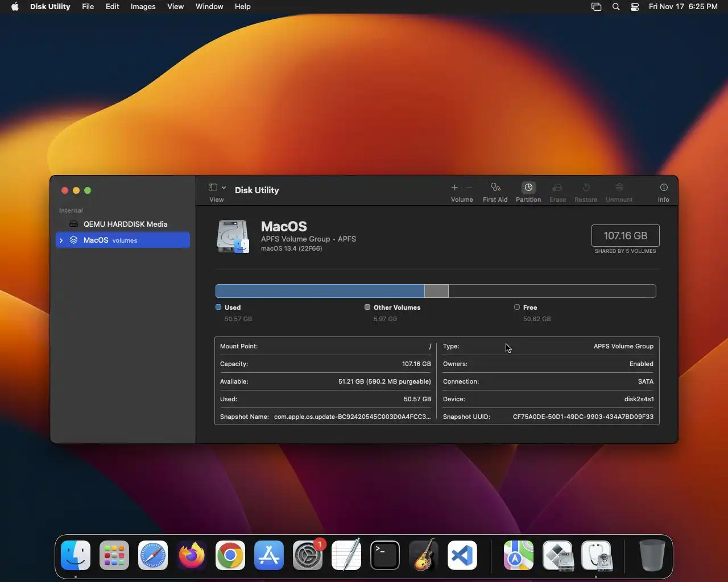
Task: Launch Firefox from the Dock
Action: (192, 555)
